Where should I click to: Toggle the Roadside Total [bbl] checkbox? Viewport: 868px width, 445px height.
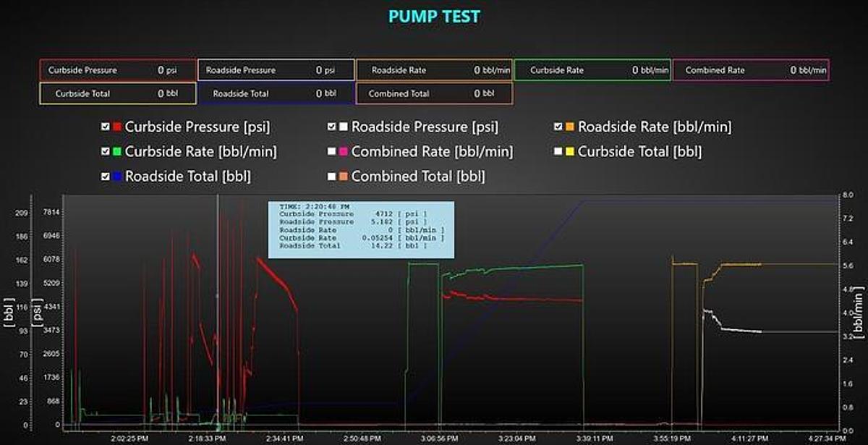click(106, 177)
